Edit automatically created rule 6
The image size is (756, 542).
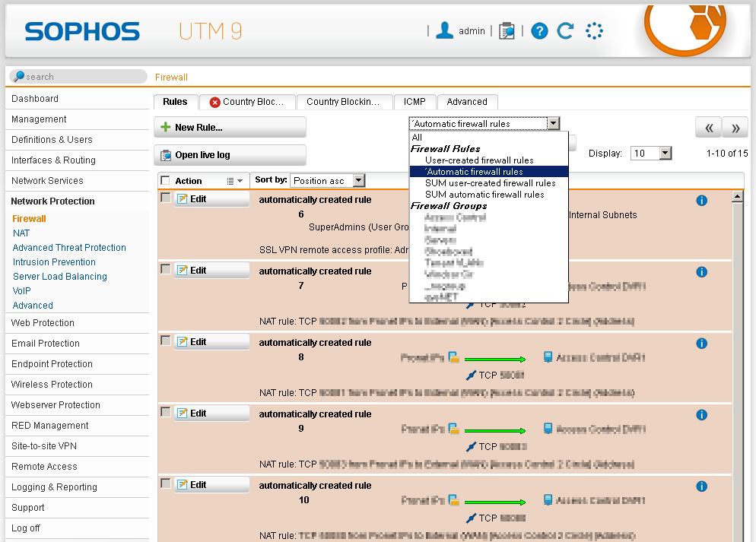pos(211,199)
